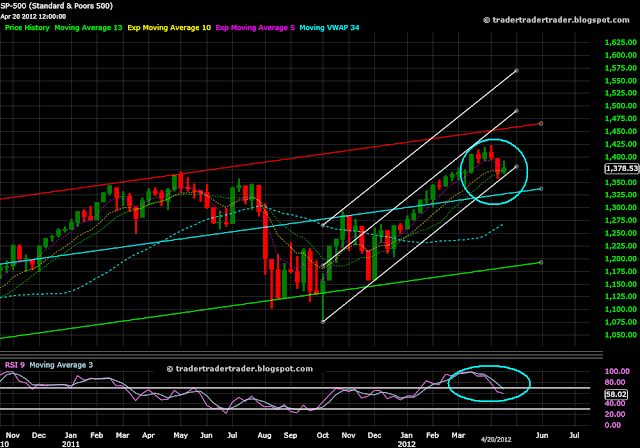Select the 1,450.00 price axis label
This screenshot has width=640, height=448.
click(620, 131)
